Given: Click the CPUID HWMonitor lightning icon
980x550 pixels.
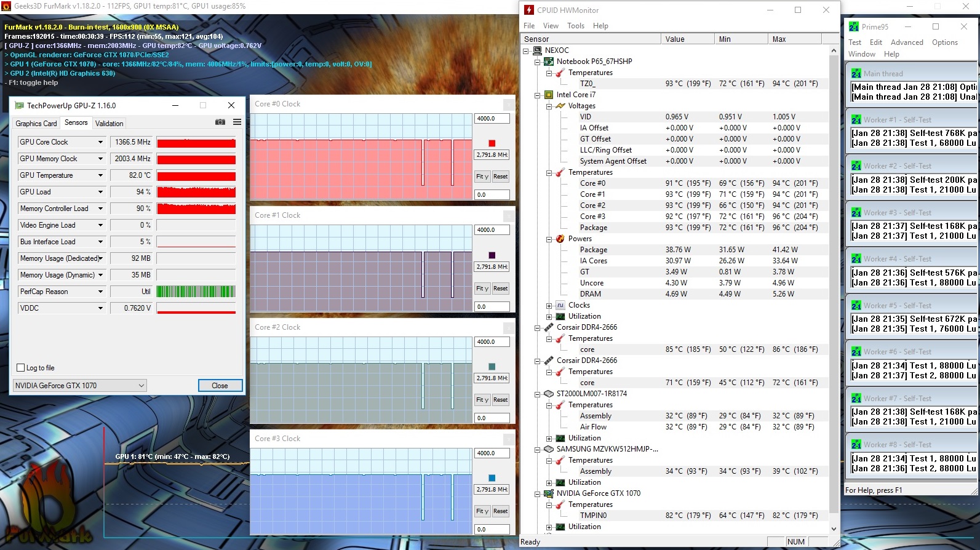Looking at the screenshot, I should coord(529,10).
